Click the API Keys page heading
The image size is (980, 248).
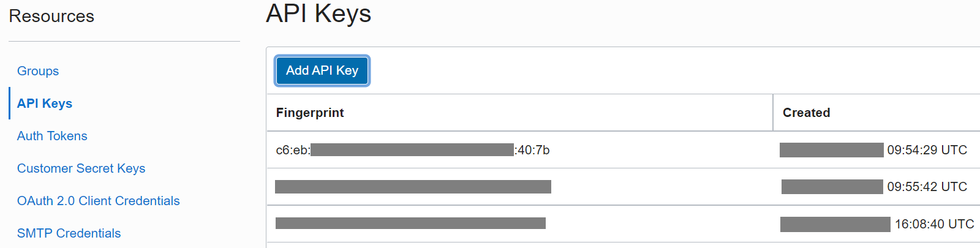(x=318, y=13)
